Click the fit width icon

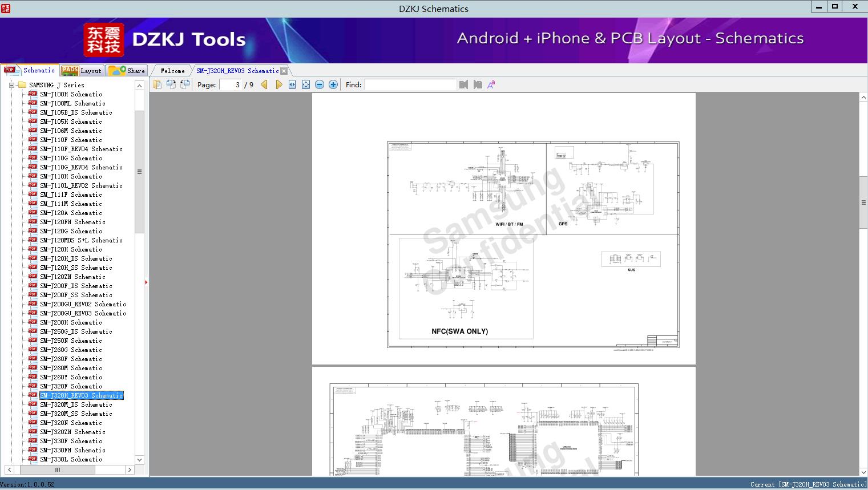coord(292,84)
